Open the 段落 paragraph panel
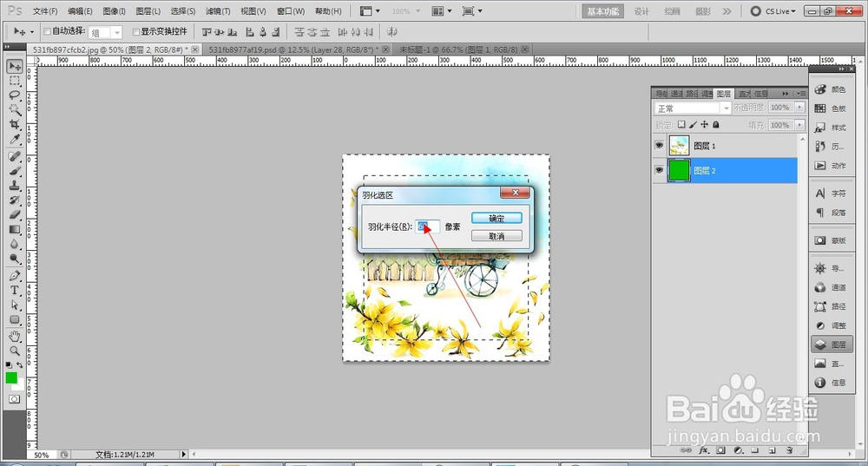868x466 pixels. pos(831,213)
